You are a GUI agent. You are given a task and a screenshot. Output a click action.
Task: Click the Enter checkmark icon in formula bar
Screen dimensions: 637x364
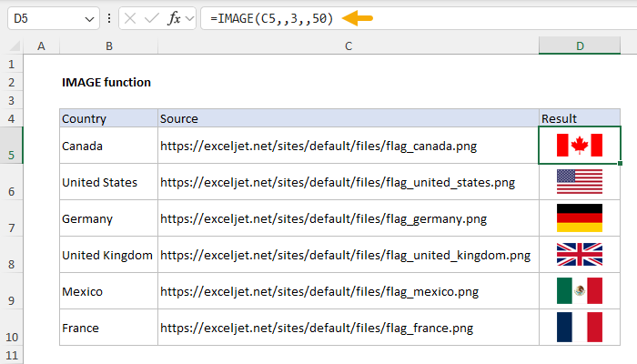click(150, 18)
